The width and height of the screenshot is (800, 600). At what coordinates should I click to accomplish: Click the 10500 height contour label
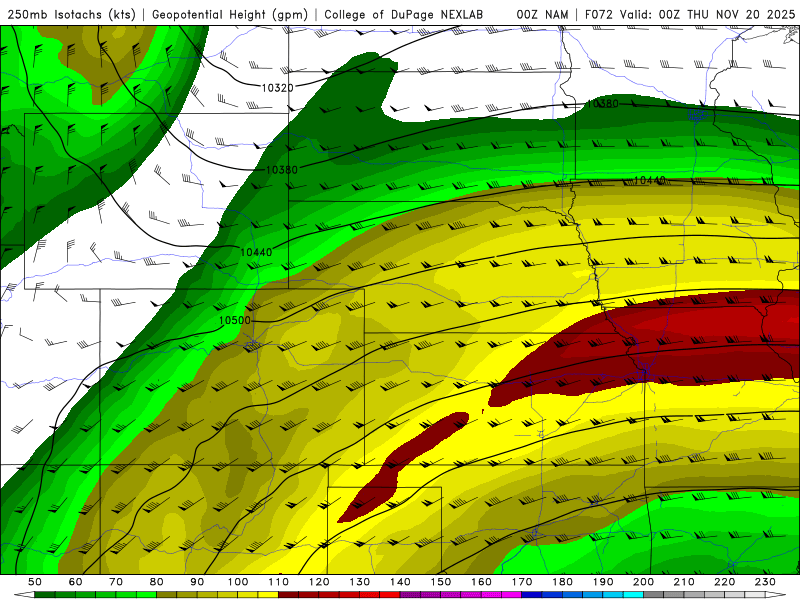click(235, 320)
